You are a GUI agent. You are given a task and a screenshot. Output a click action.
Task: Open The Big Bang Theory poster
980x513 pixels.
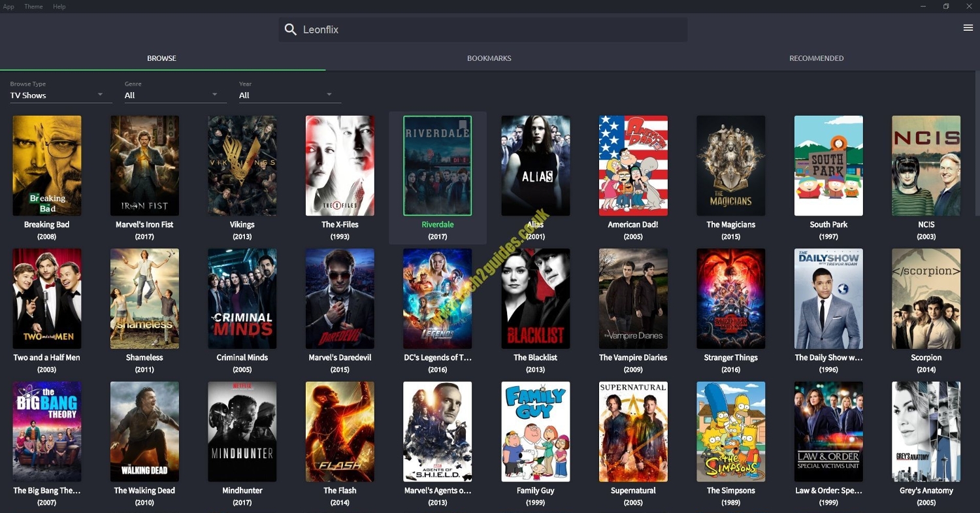47,432
